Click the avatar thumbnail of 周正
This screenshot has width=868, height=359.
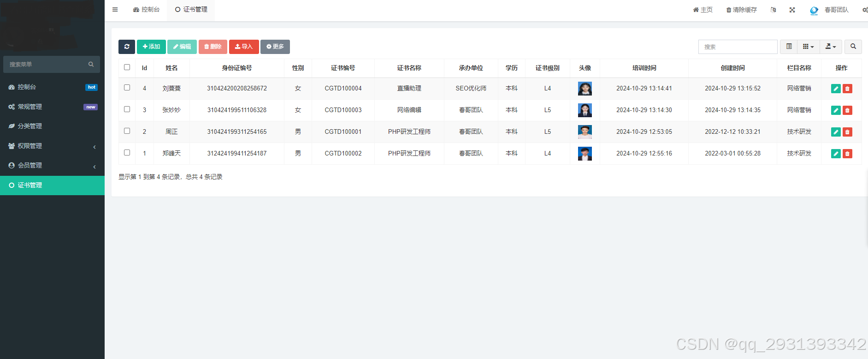point(585,132)
